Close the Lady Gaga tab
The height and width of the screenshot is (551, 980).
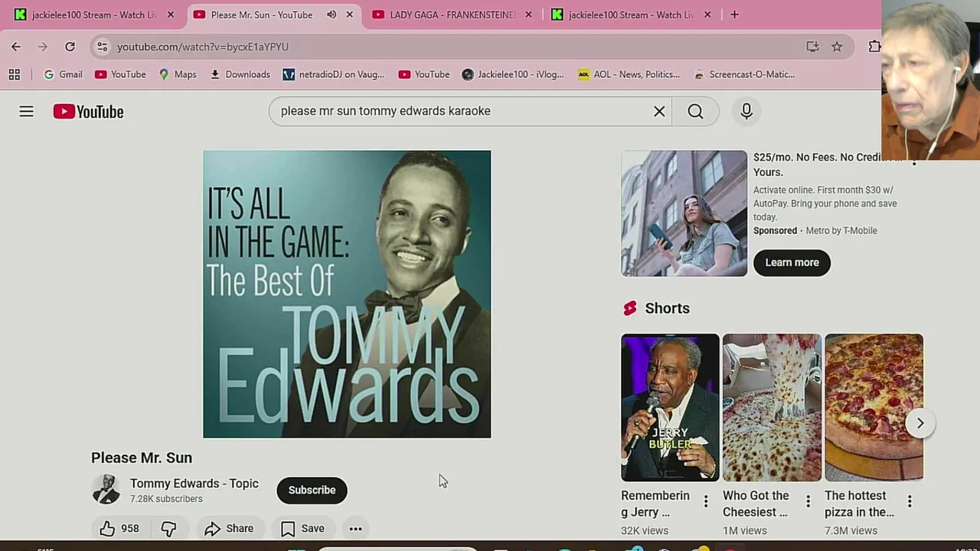528,15
